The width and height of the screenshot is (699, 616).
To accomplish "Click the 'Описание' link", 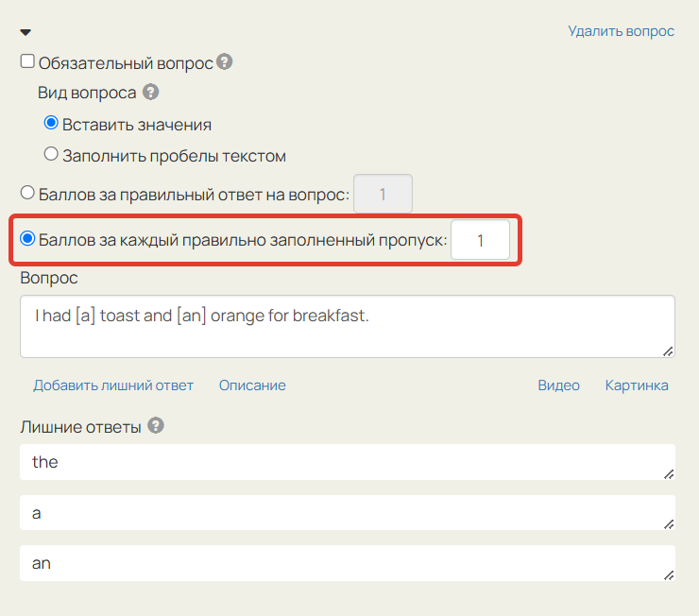I will click(252, 385).
